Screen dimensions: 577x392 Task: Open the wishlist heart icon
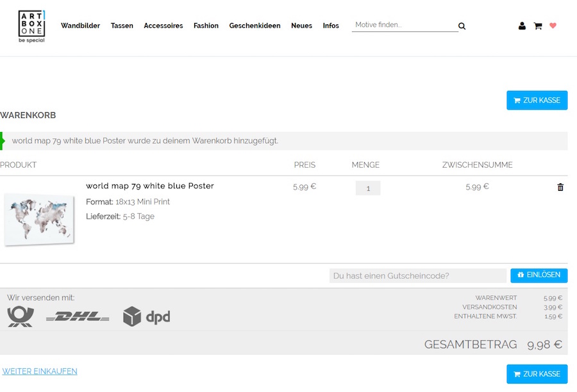(x=553, y=26)
